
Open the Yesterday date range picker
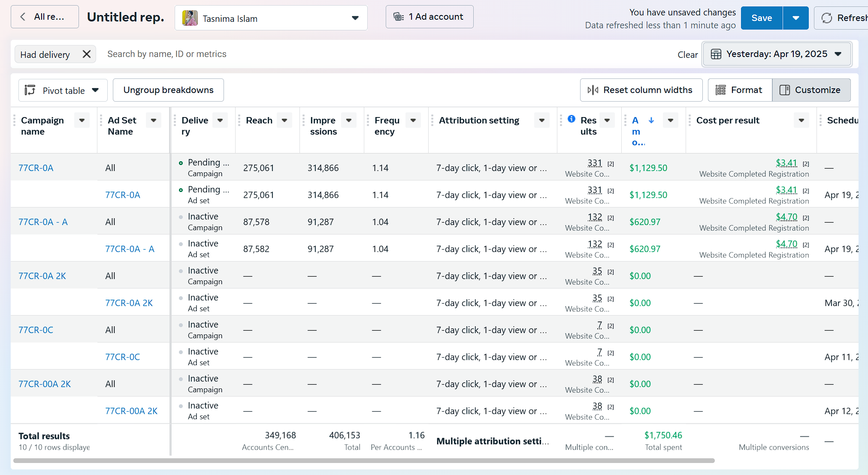(777, 54)
